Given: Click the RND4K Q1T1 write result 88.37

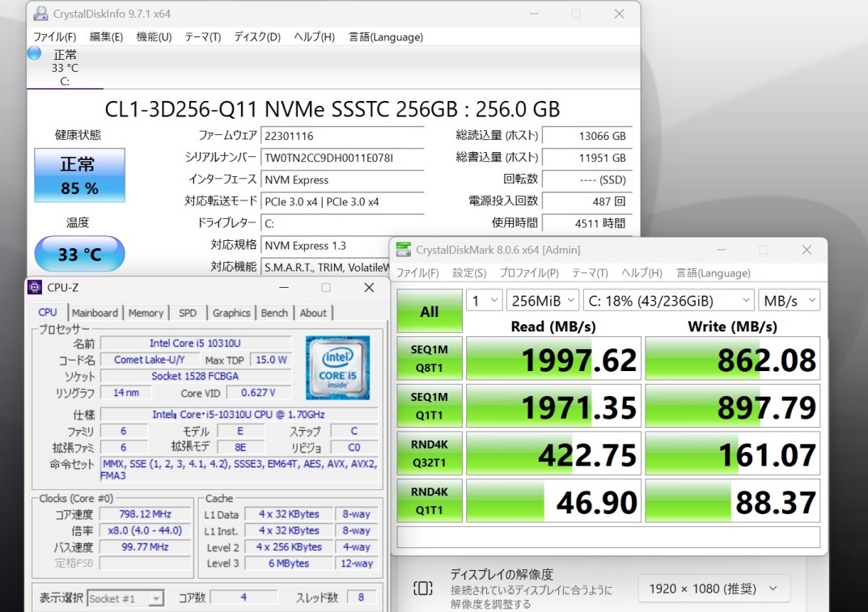Looking at the screenshot, I should [x=733, y=501].
